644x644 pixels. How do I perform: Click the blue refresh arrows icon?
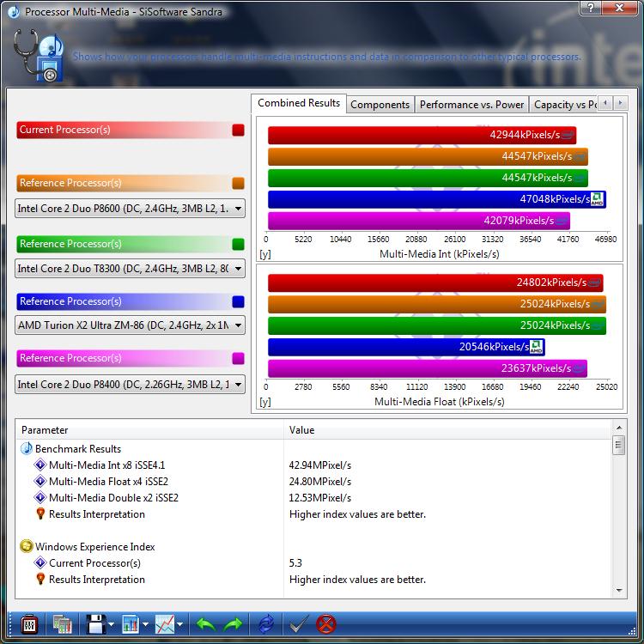click(265, 625)
